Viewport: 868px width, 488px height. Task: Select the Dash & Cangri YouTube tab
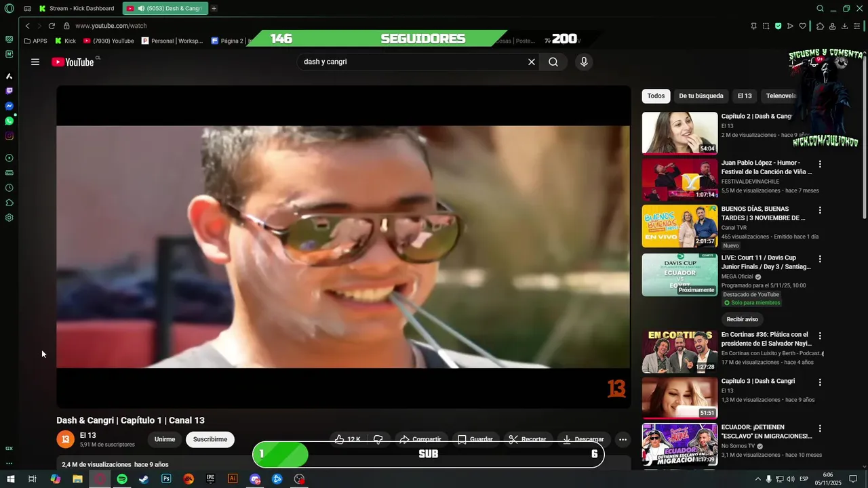165,8
